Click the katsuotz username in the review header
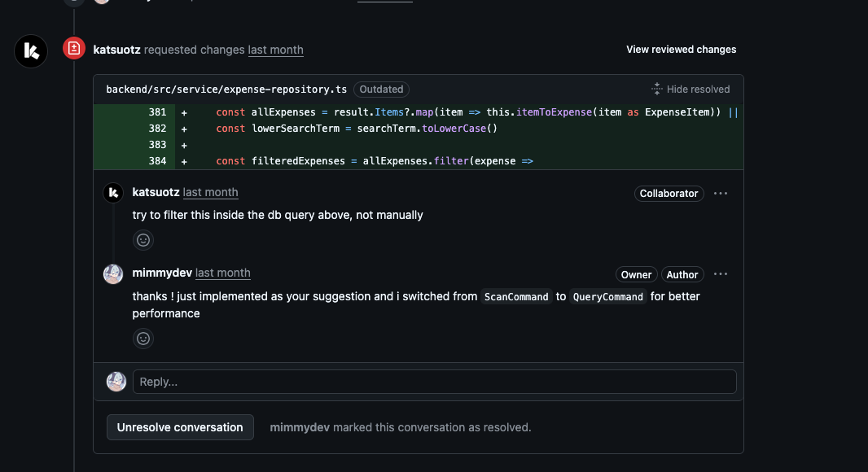Viewport: 868px width, 472px height. click(117, 50)
